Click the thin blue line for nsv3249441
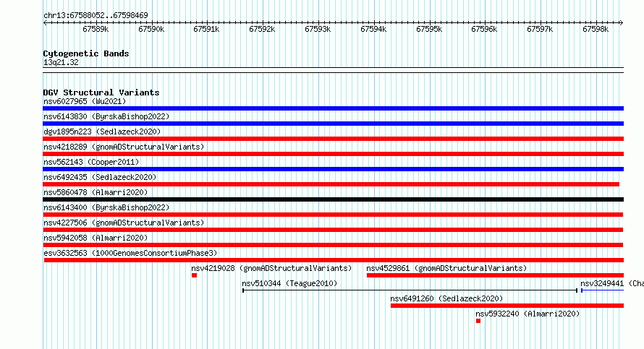The image size is (644, 349). (x=602, y=290)
